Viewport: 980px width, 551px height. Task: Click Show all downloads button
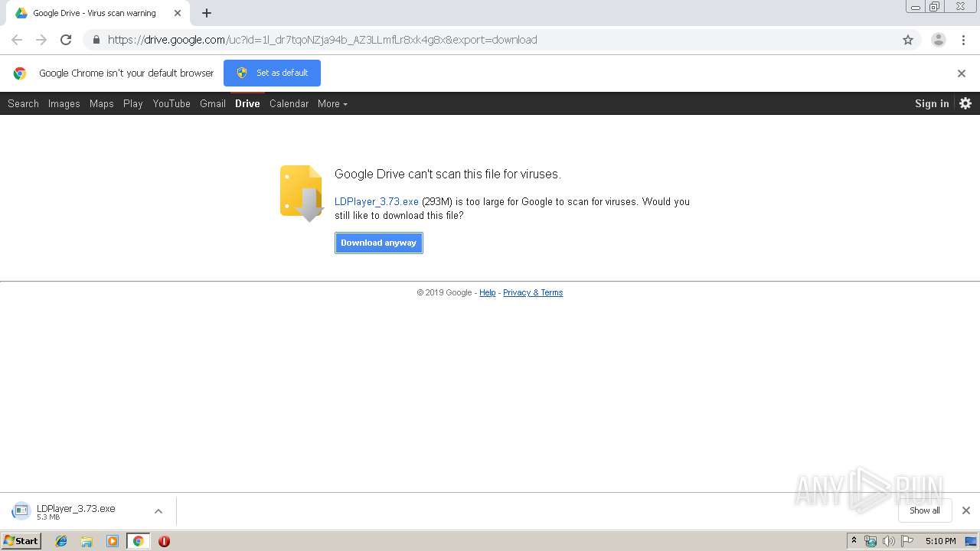[x=925, y=510]
